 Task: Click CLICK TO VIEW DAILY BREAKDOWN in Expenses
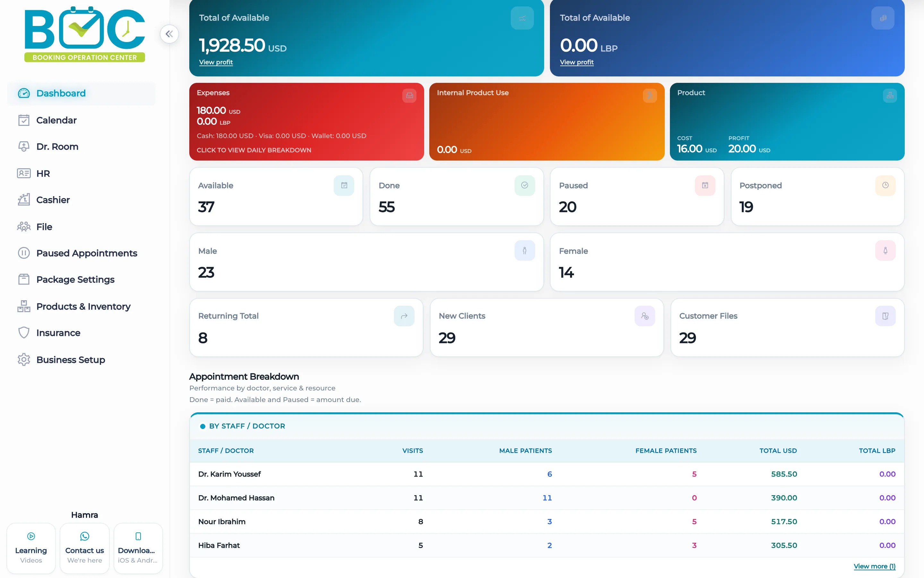[254, 150]
